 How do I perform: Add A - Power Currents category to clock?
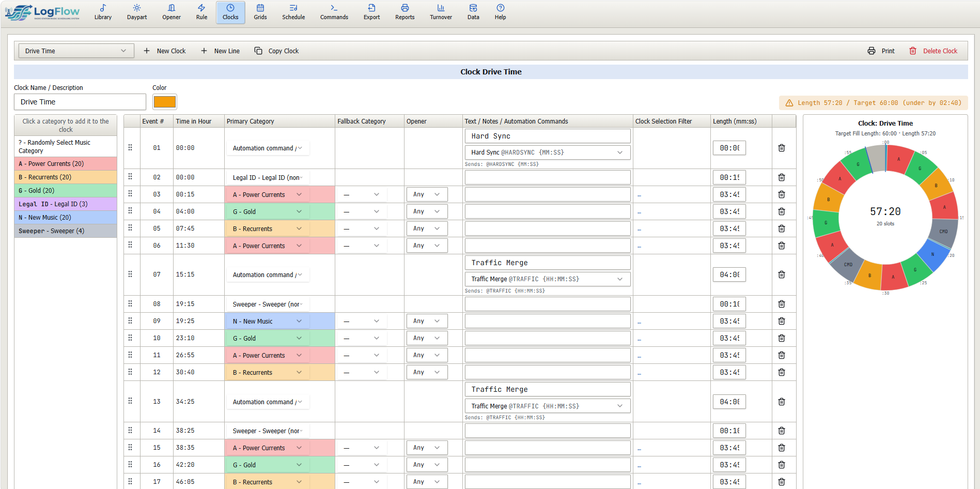pyautogui.click(x=66, y=164)
